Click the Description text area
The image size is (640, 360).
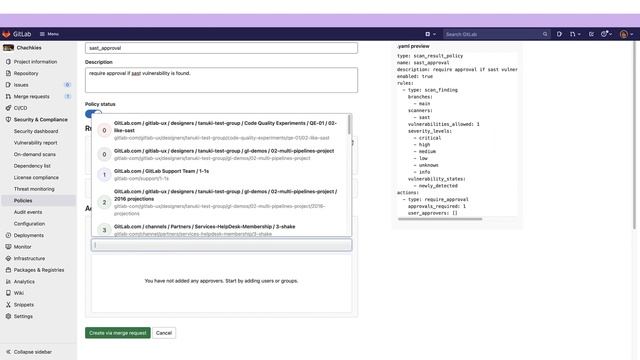click(221, 80)
